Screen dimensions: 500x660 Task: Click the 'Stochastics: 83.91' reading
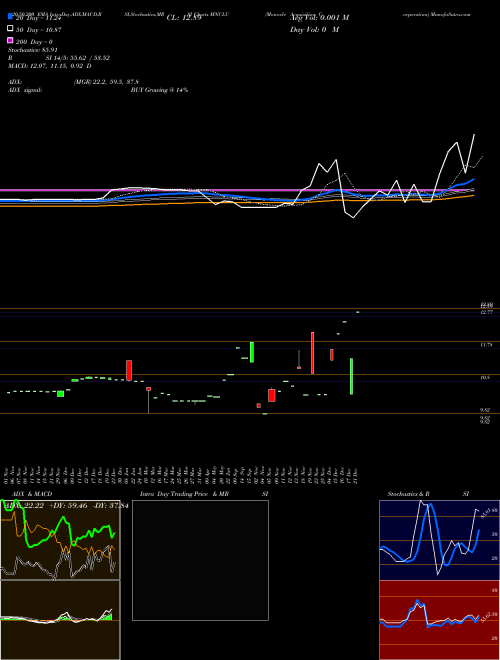pos(32,50)
